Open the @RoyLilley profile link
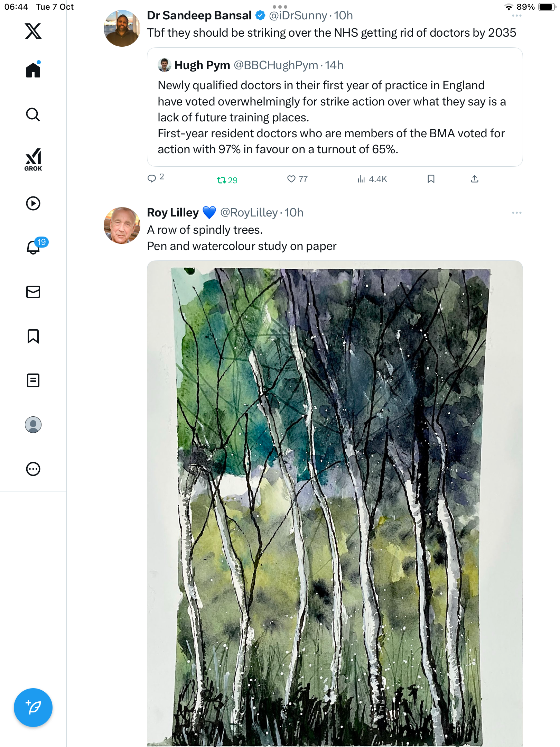Image resolution: width=560 pixels, height=747 pixels. point(249,213)
